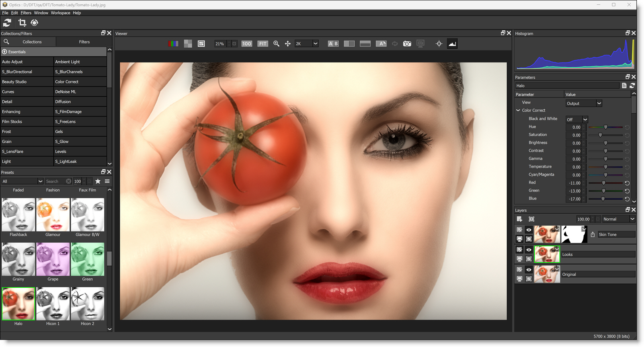Take a snapshot with the camera icon
644x347 pixels.
(x=407, y=44)
